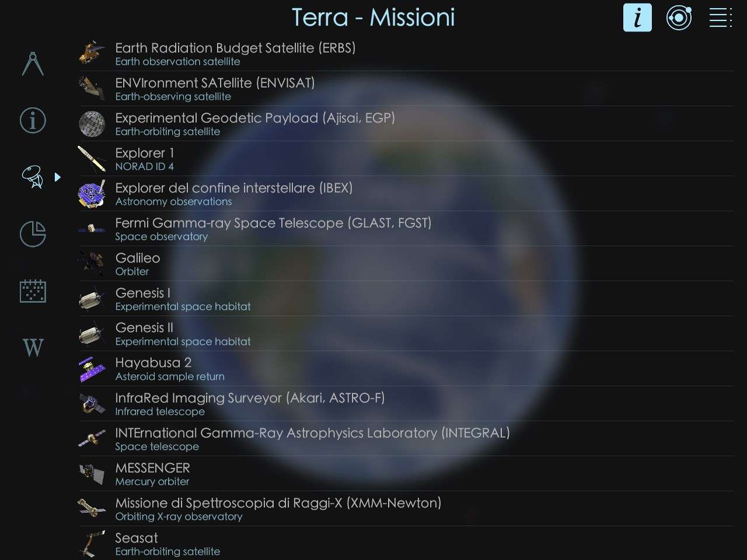The image size is (747, 560).
Task: Click the Ajisai geodetic sphere icon
Action: point(92,123)
